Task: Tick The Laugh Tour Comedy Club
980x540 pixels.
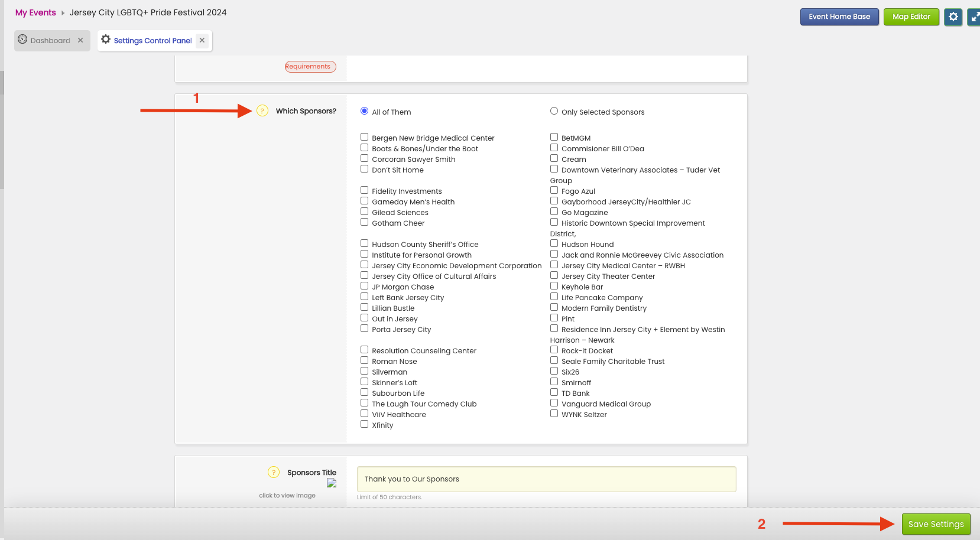Action: (365, 403)
